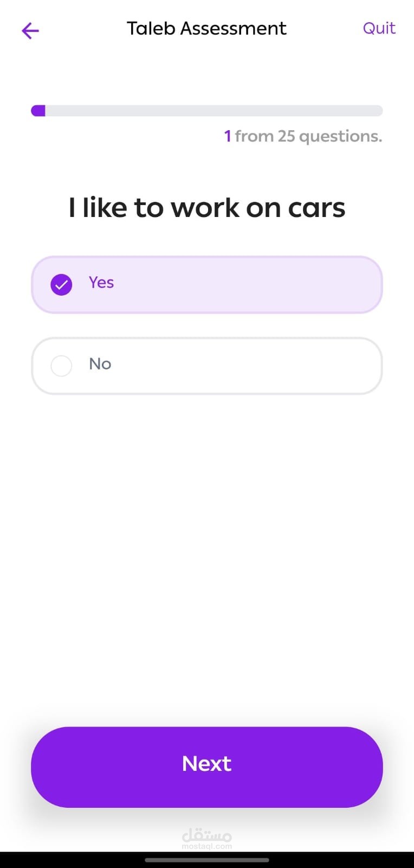Click the word "from" in question counter

click(x=254, y=136)
